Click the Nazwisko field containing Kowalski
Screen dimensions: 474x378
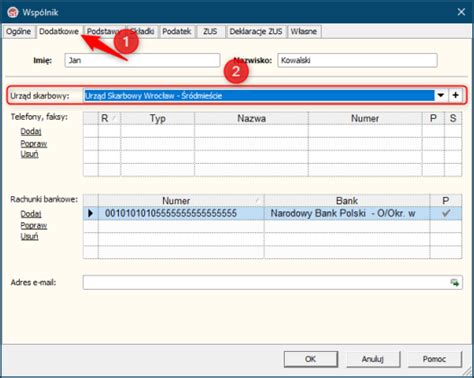357,60
